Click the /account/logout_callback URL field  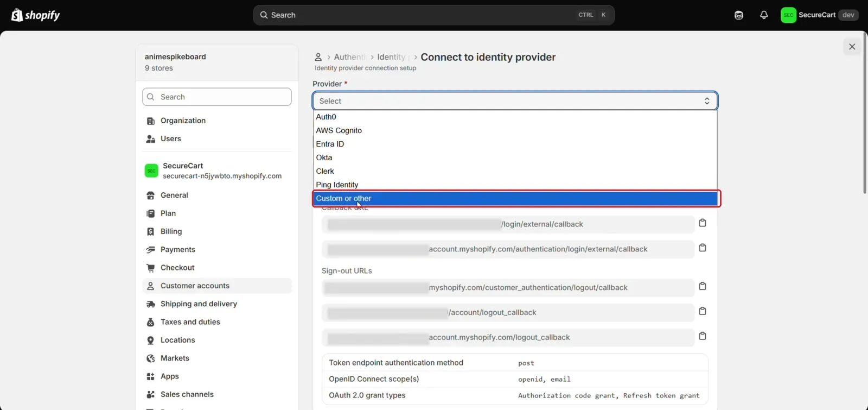click(508, 312)
